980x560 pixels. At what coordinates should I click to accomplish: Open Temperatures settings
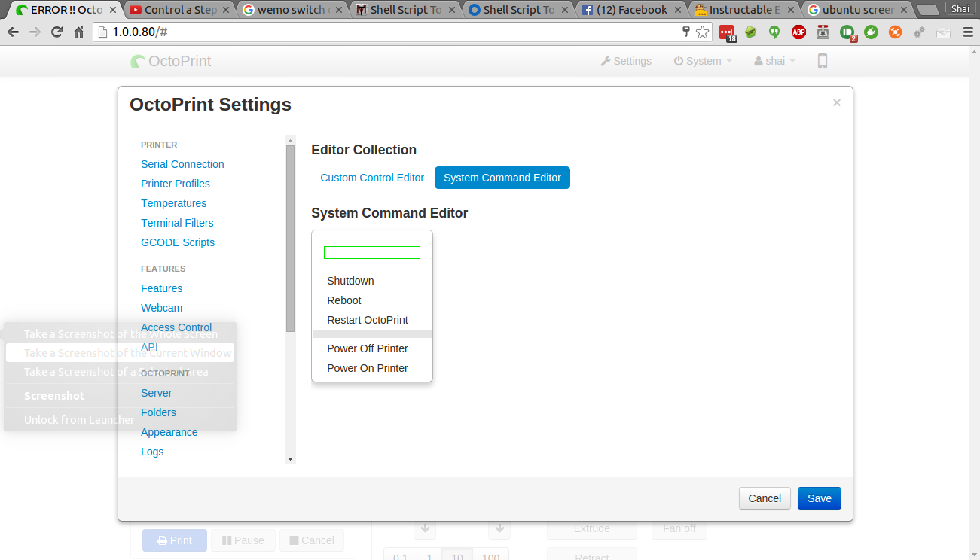click(x=173, y=203)
